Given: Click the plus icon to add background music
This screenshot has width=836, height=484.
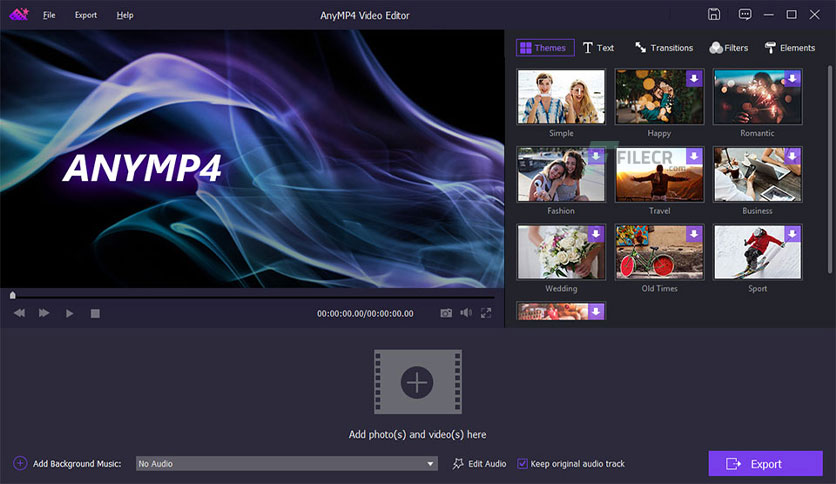Looking at the screenshot, I should coord(20,463).
